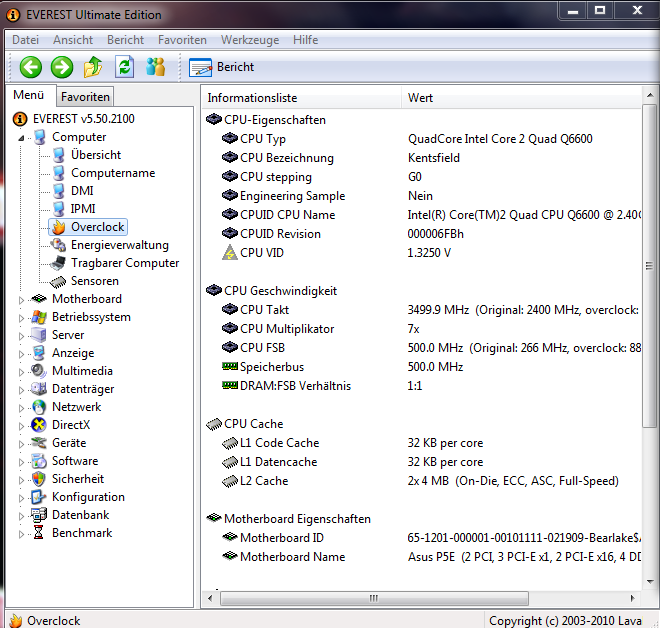
Task: Click the Wert column header
Action: [x=521, y=98]
